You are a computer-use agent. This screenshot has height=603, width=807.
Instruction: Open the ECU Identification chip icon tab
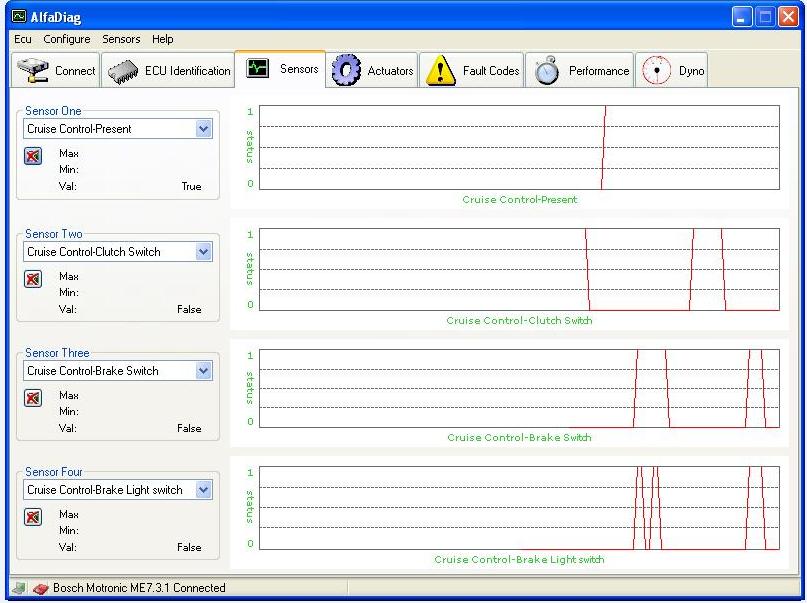click(x=123, y=71)
